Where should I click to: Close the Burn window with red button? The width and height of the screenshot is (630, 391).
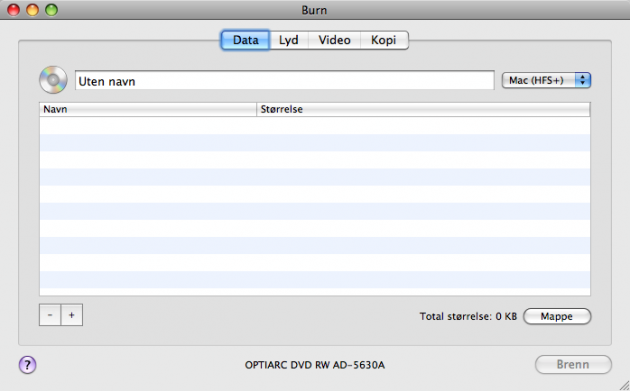point(14,10)
